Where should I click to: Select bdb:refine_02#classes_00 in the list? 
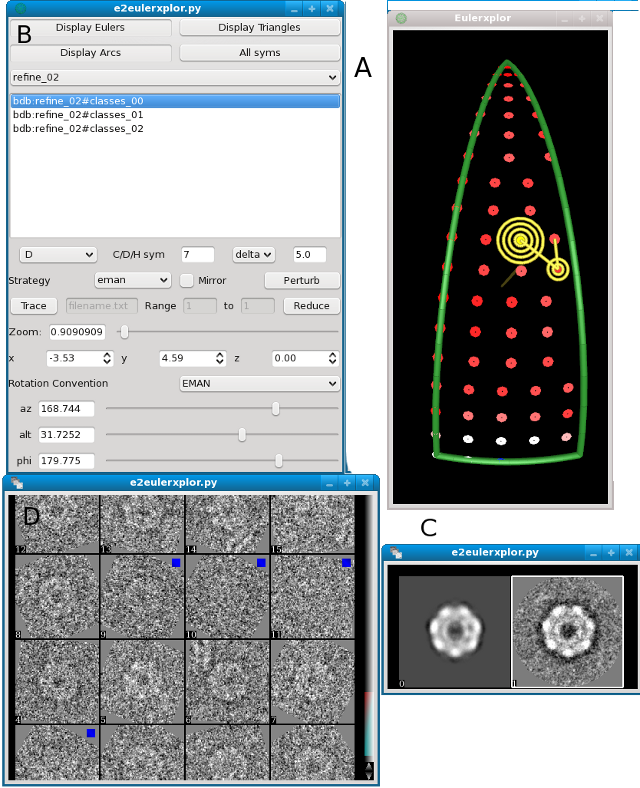tap(175, 101)
